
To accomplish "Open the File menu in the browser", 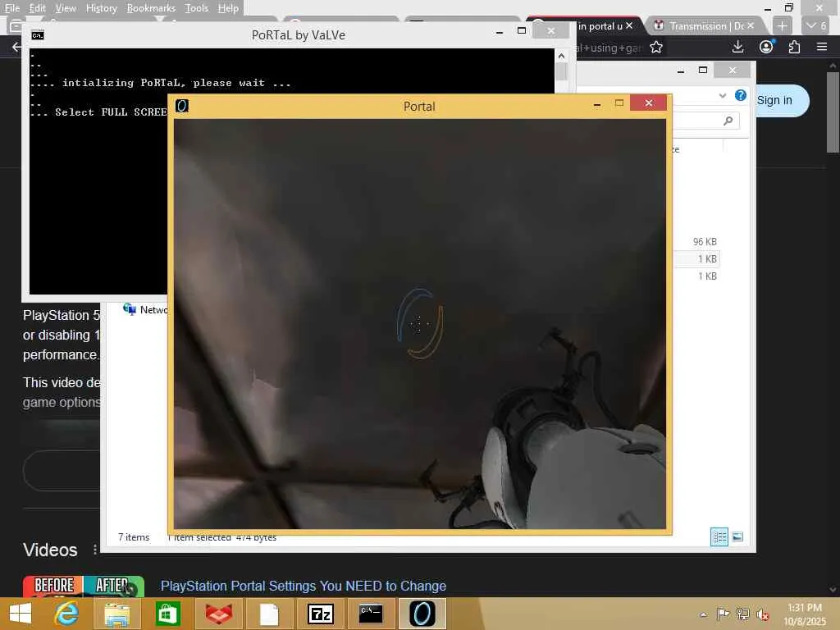I will point(11,8).
